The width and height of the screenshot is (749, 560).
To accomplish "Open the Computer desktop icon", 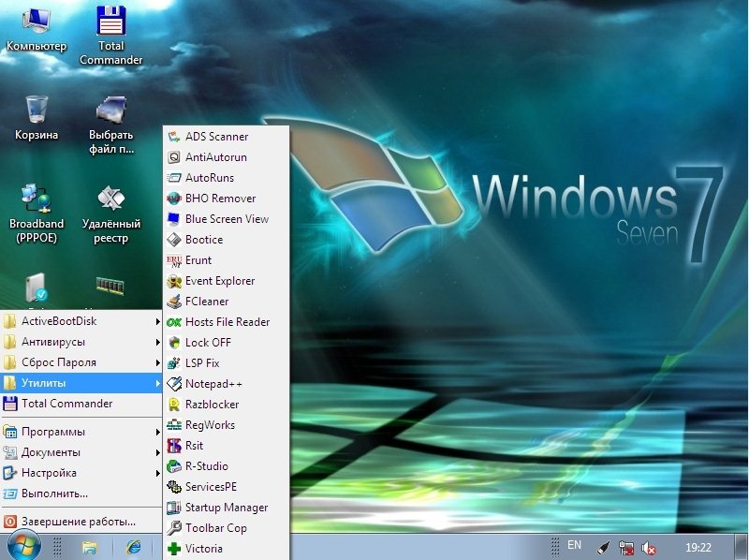I will [37, 28].
